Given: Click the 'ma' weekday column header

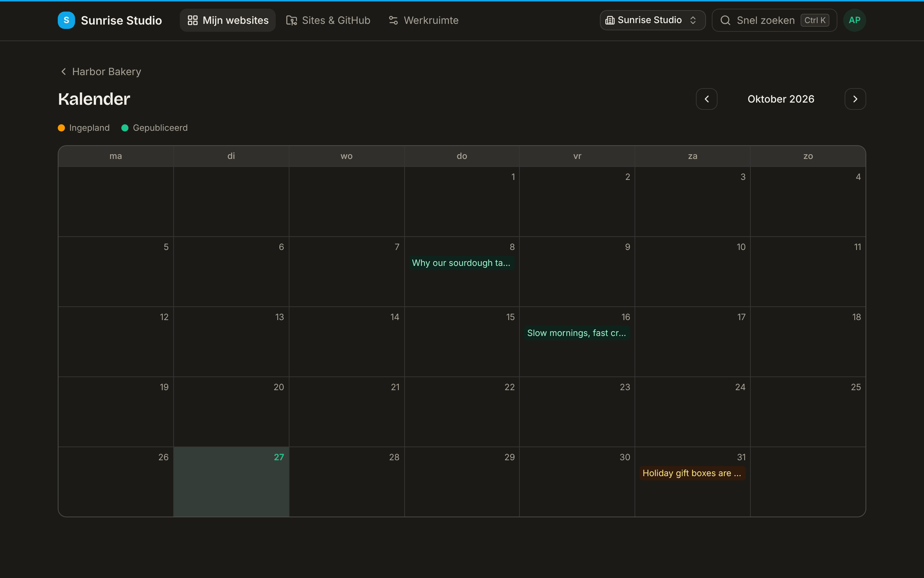Looking at the screenshot, I should click(116, 156).
